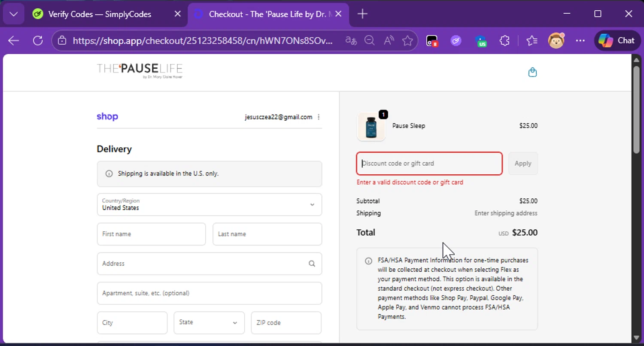This screenshot has width=644, height=346.
Task: Expand the State dropdown
Action: [209, 323]
